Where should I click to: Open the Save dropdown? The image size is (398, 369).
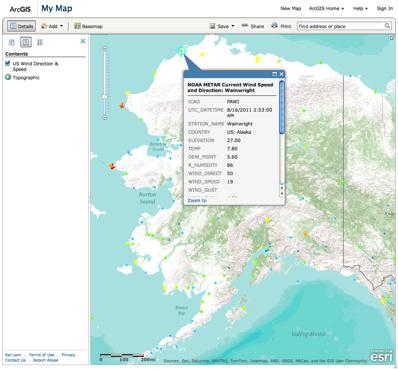coord(222,26)
